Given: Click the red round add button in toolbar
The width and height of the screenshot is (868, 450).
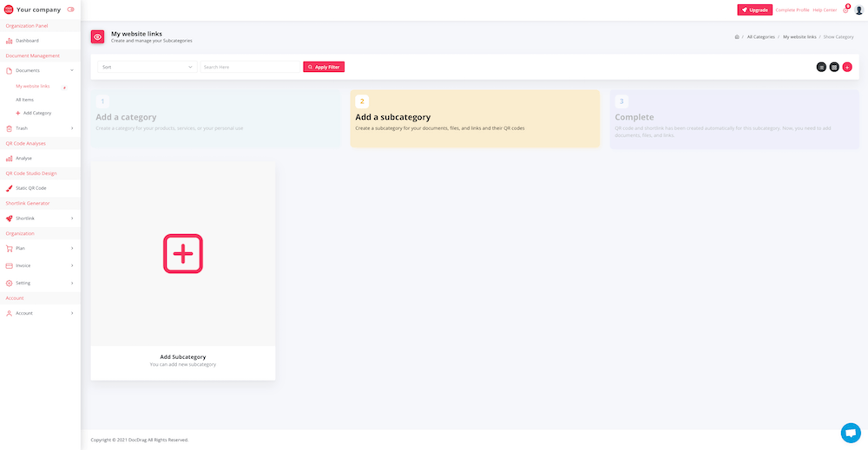Looking at the screenshot, I should [x=847, y=67].
